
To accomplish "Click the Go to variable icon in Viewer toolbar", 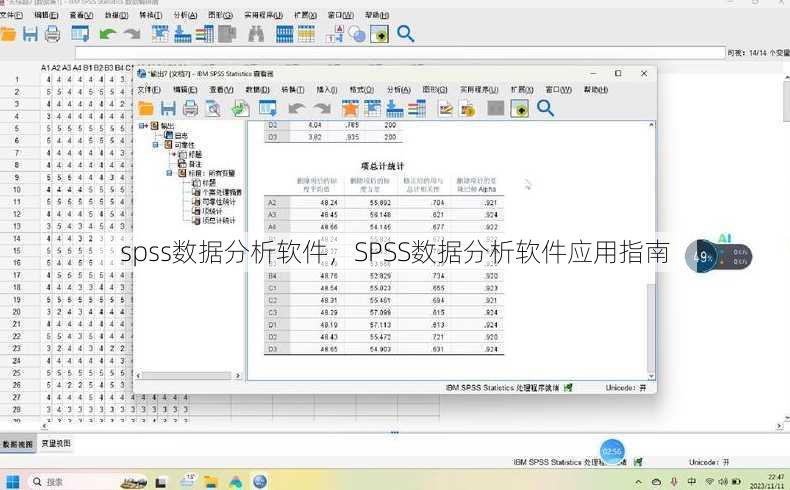I will pos(394,108).
